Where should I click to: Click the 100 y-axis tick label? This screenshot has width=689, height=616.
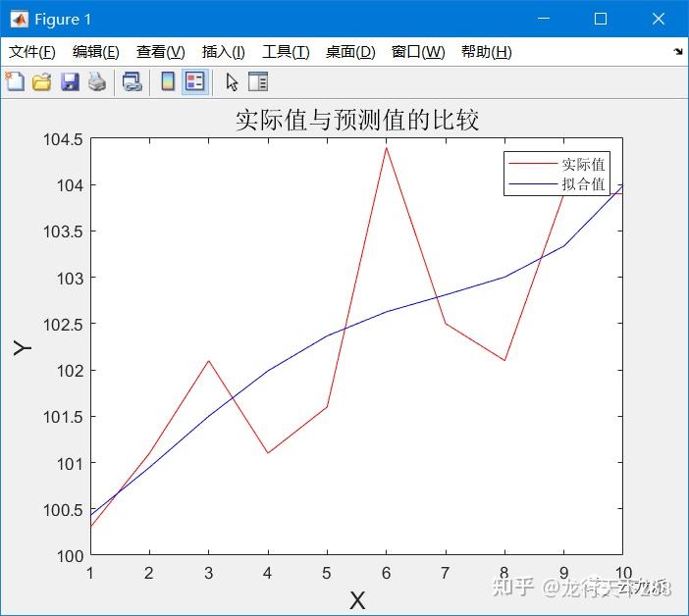click(x=70, y=556)
